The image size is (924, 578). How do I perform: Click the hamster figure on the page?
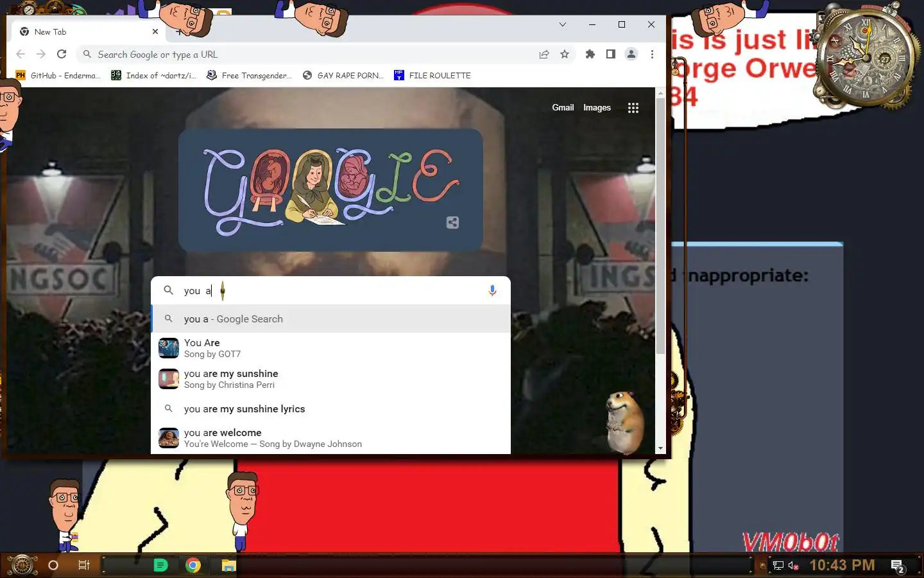coord(624,422)
